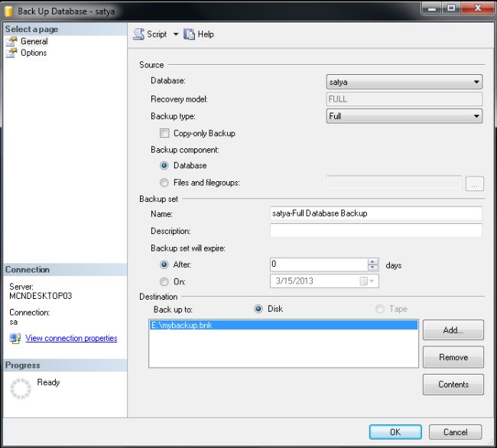Click the Script toolbar icon
Screen dimensions: 497x448
click(138, 34)
